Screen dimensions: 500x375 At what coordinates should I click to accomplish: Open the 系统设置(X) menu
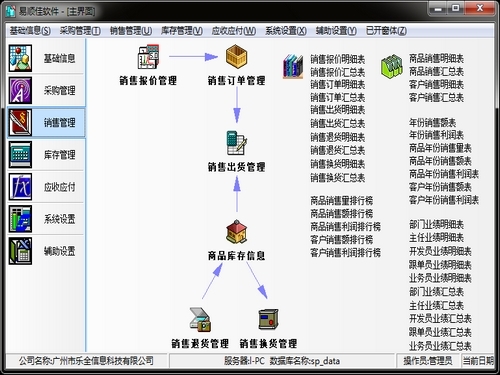(286, 31)
